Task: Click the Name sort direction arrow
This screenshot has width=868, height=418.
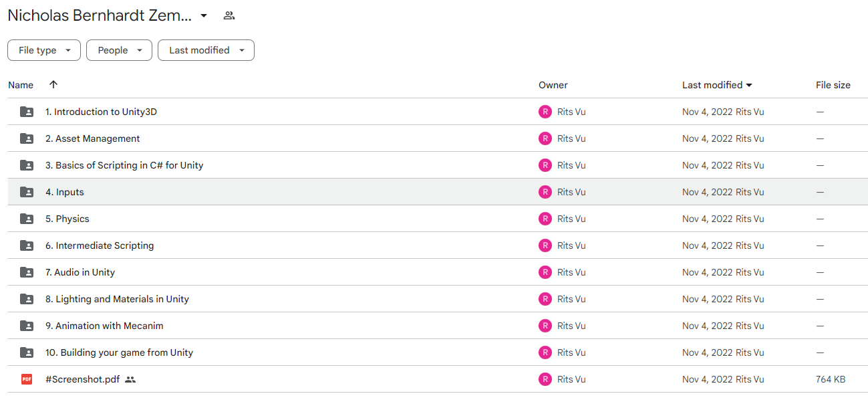Action: tap(53, 84)
